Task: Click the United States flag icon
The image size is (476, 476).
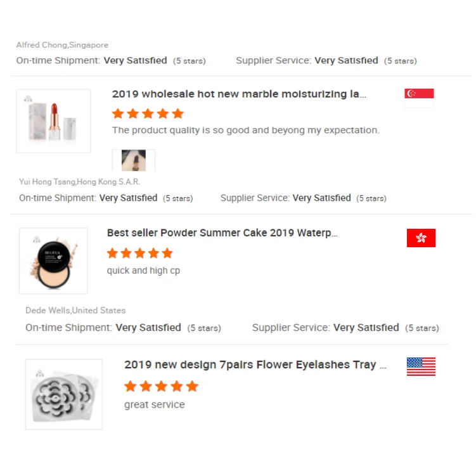Action: click(421, 366)
